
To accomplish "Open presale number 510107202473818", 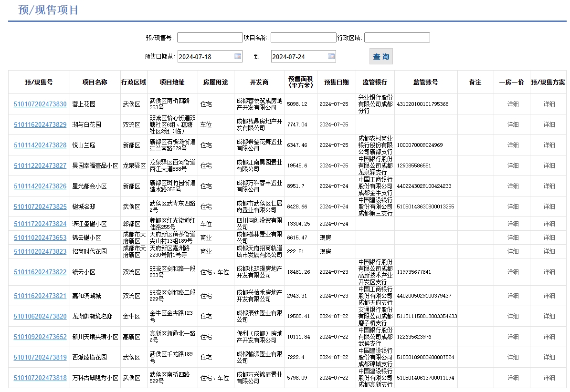I will [40, 378].
